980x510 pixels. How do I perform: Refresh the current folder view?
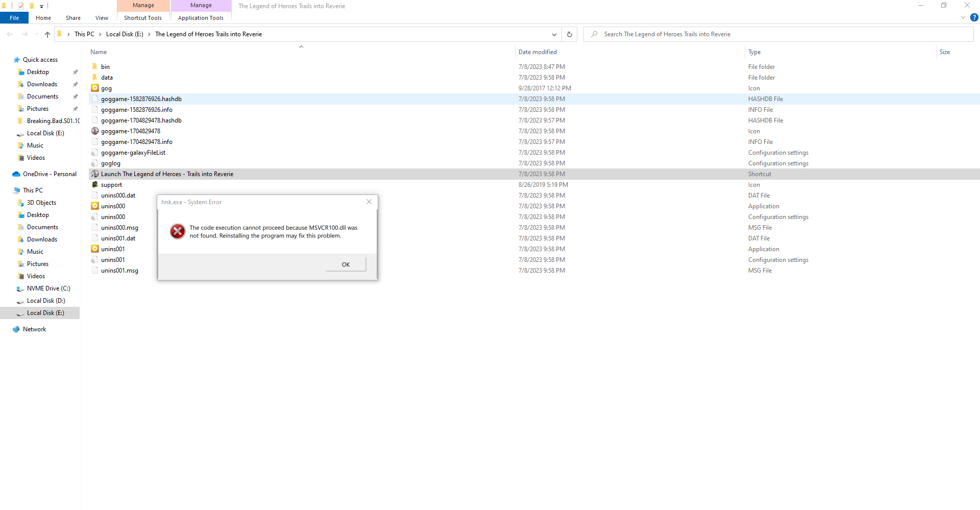(x=570, y=34)
